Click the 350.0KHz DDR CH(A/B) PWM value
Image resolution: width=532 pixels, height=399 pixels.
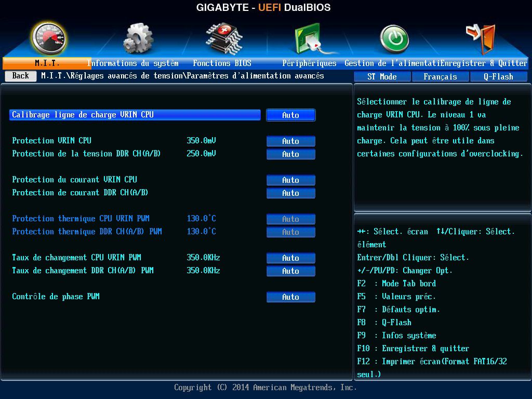tap(203, 270)
